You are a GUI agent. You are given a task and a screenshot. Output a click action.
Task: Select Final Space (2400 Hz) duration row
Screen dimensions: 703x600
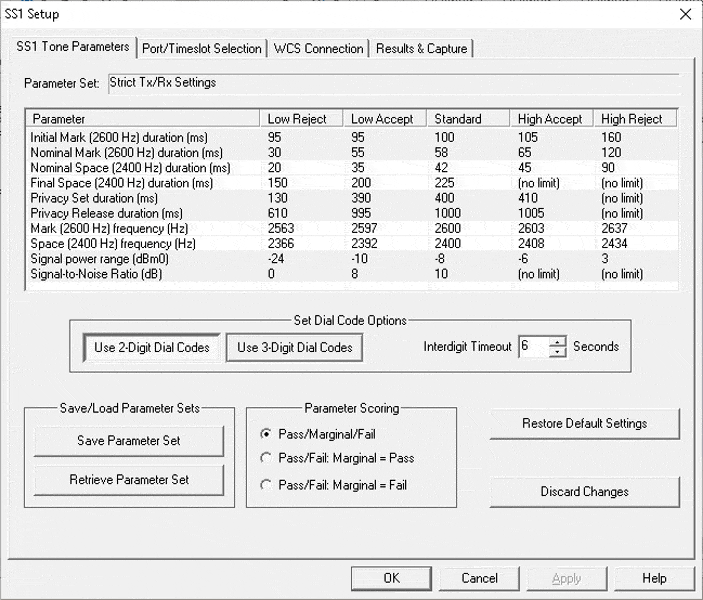coord(352,183)
